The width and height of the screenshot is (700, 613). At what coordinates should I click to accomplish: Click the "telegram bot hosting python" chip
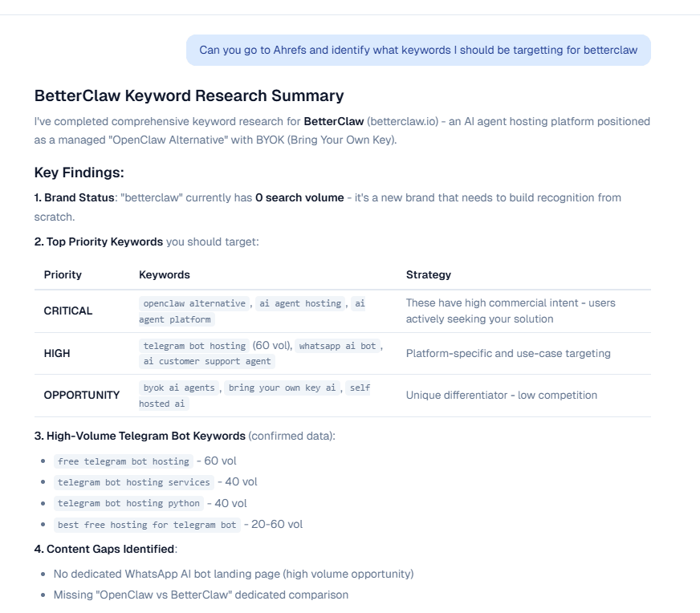(128, 503)
